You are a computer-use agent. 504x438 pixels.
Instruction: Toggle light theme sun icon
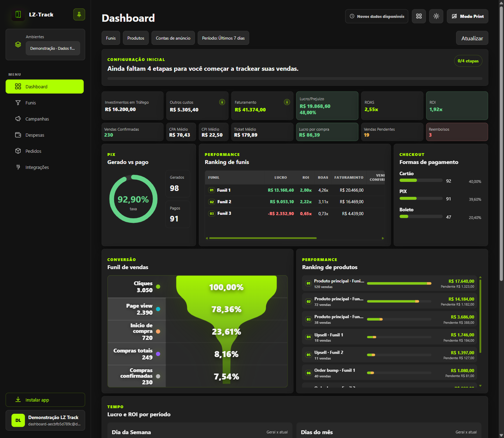[436, 16]
